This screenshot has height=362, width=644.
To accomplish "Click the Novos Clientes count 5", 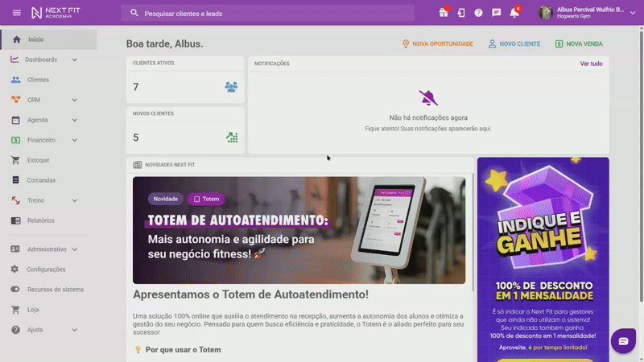I will click(x=135, y=138).
